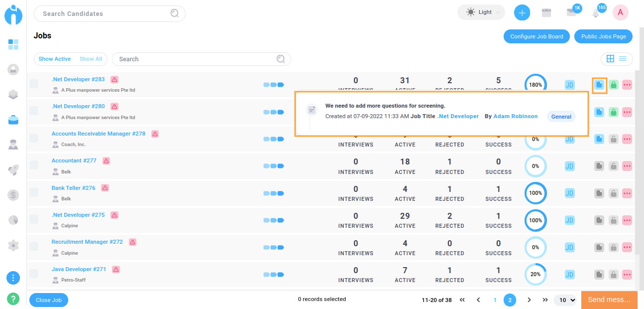Check the Recruitment Manager #272 row checkbox
The width and height of the screenshot is (644, 309).
34,246
